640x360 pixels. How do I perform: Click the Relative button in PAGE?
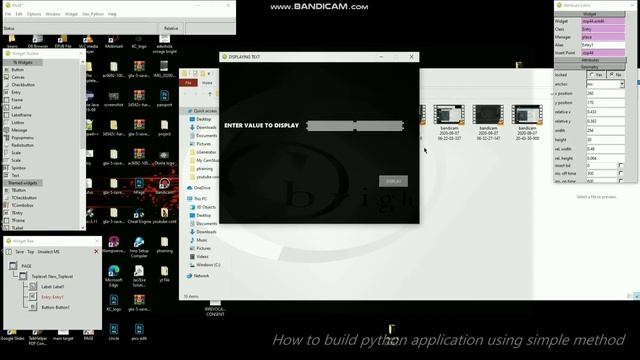click(171, 29)
